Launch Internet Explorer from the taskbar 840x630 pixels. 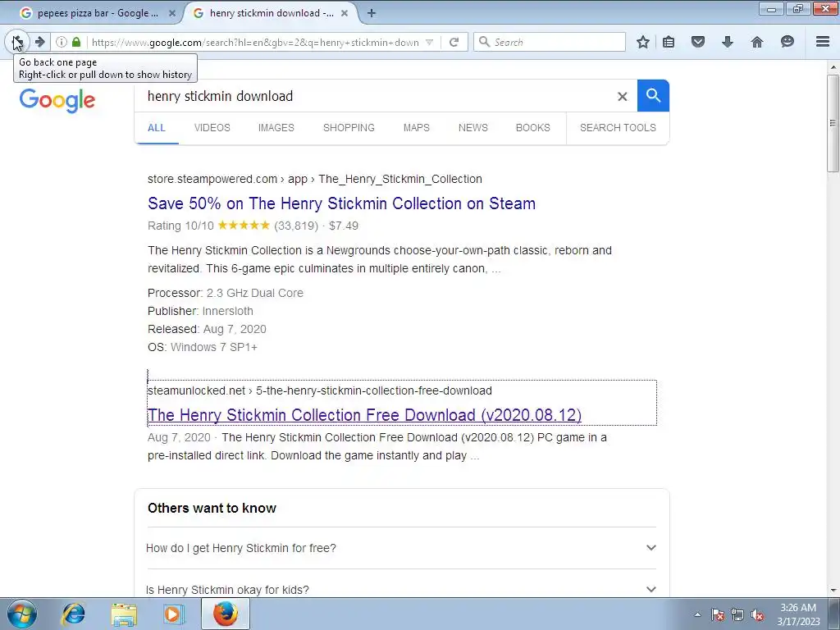point(73,614)
